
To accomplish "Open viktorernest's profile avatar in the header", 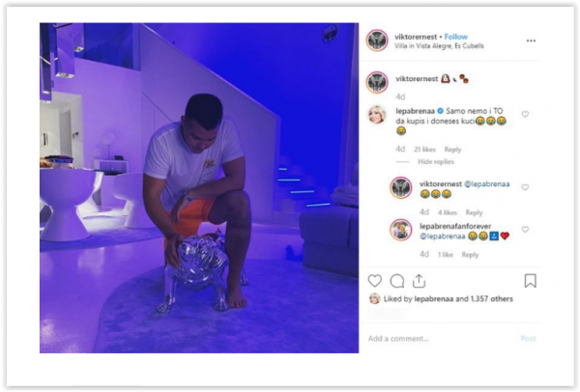I will tap(377, 41).
